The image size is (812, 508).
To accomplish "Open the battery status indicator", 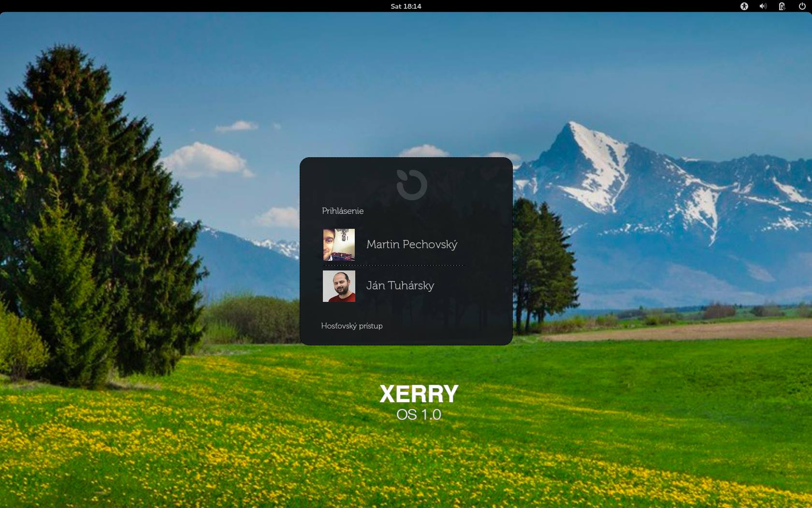I will 782,6.
